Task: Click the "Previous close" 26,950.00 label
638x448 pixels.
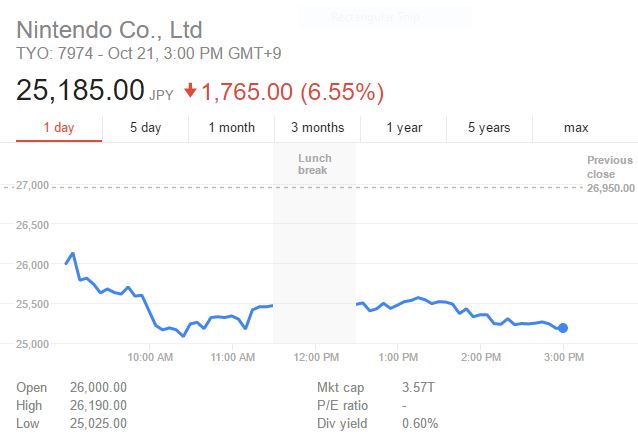Action: pos(609,173)
